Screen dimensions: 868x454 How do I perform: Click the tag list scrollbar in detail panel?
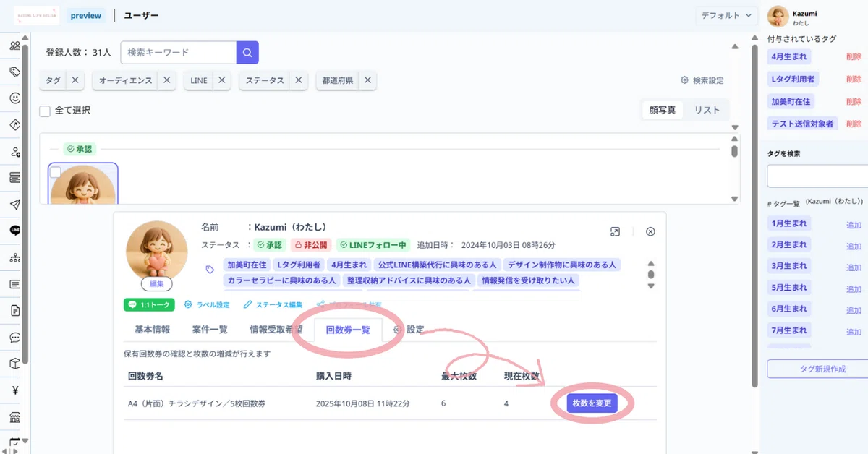point(651,275)
